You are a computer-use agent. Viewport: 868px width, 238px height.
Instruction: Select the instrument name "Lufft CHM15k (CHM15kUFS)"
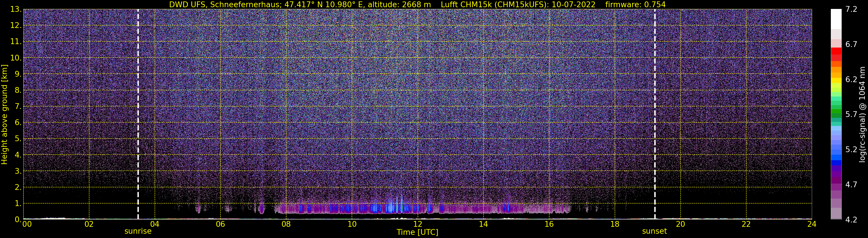click(x=494, y=4)
